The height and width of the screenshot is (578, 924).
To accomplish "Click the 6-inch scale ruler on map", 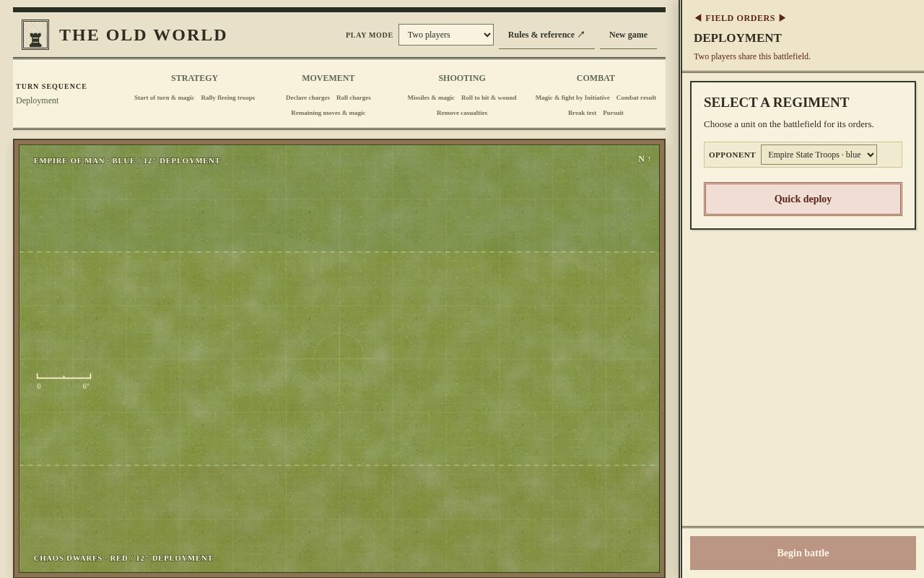I will [64, 381].
